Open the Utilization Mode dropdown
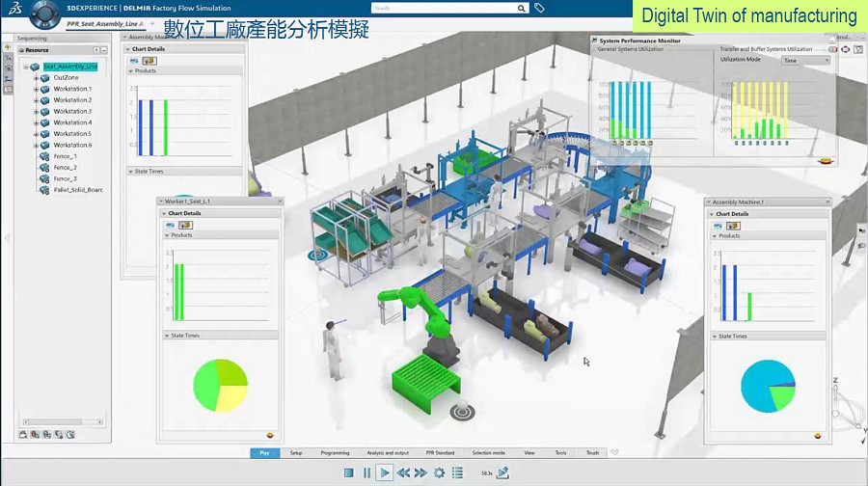868x486 pixels. tap(805, 60)
